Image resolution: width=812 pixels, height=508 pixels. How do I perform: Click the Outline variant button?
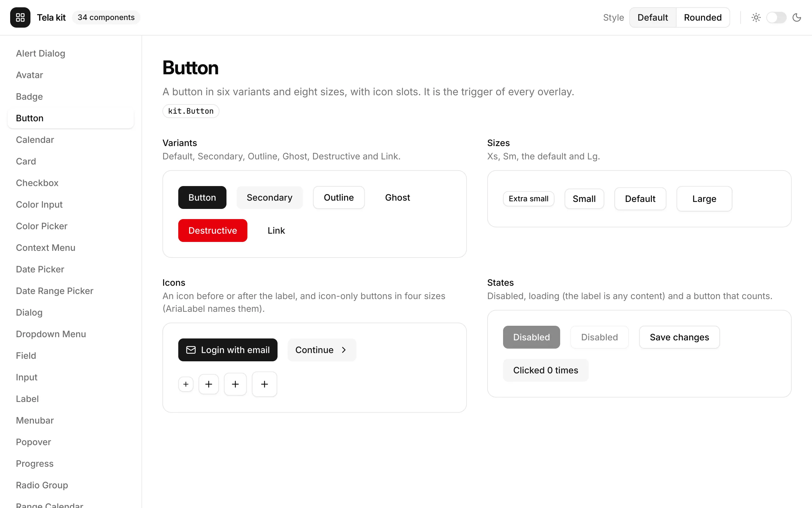point(339,197)
